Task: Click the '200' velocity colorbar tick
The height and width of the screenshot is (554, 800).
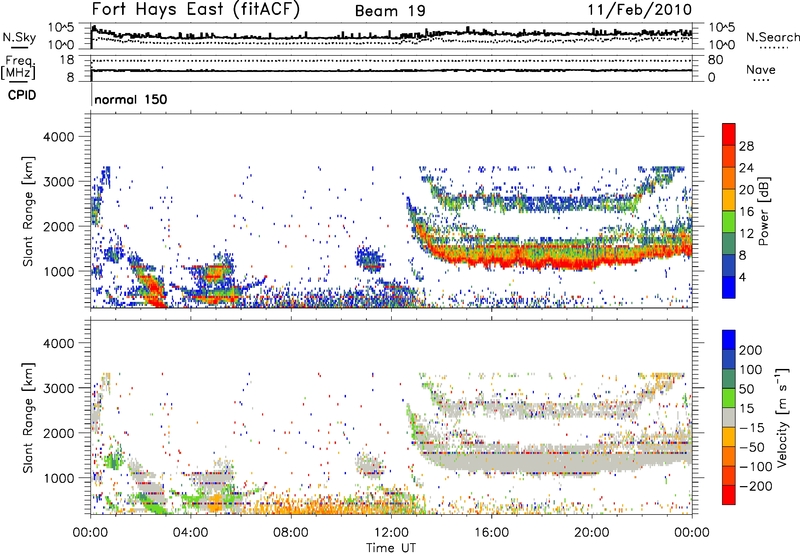Action: tap(751, 350)
